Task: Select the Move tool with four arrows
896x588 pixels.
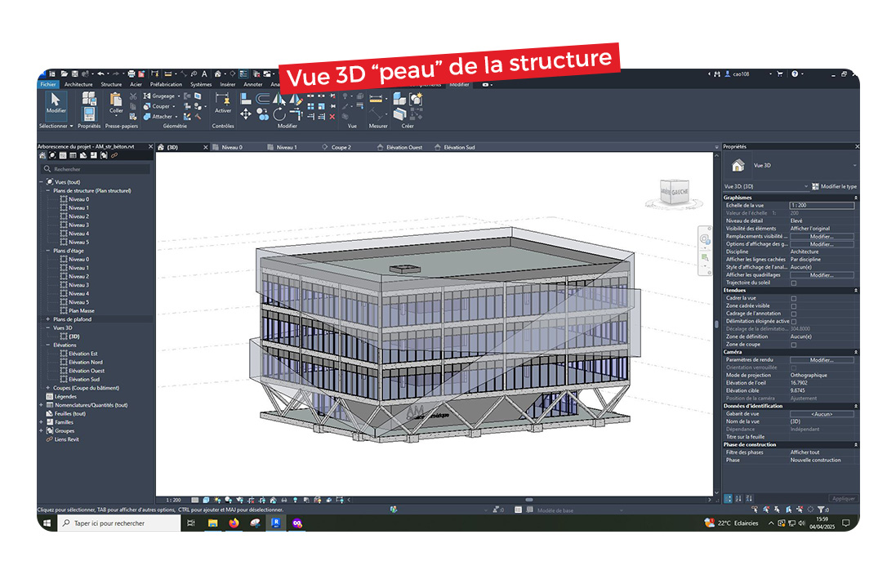Action: pyautogui.click(x=246, y=114)
